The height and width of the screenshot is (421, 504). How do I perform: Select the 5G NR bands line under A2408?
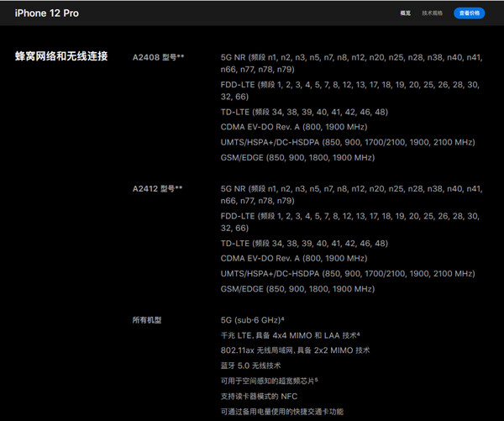[x=351, y=63]
